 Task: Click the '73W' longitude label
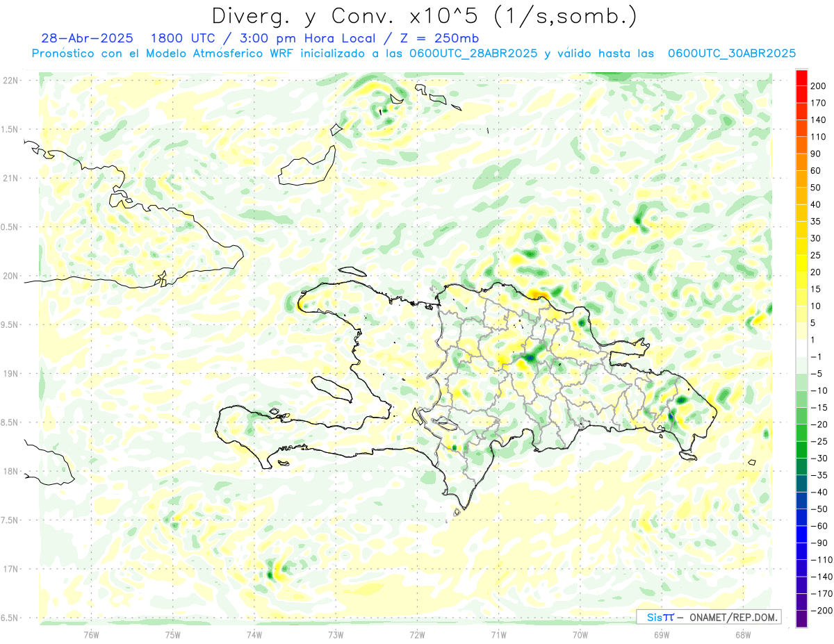(x=336, y=635)
